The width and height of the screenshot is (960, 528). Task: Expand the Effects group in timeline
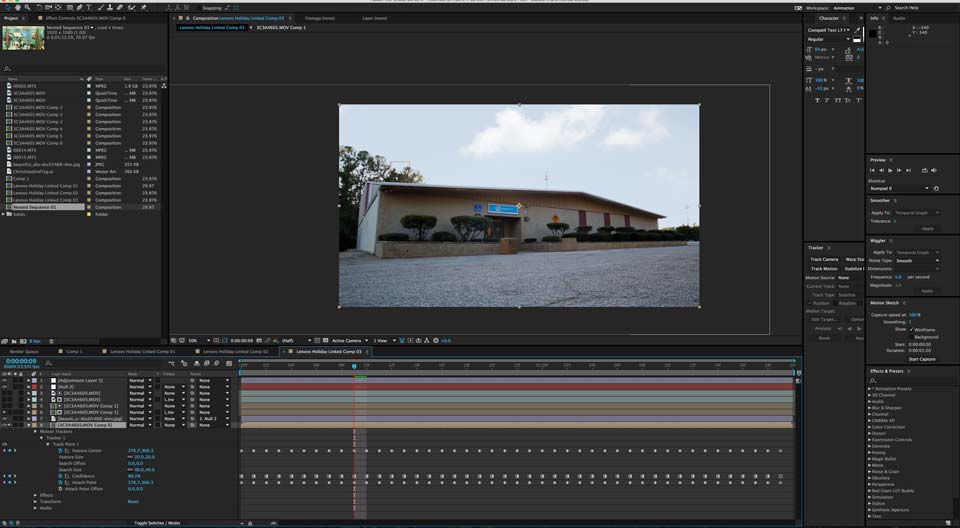pos(35,495)
